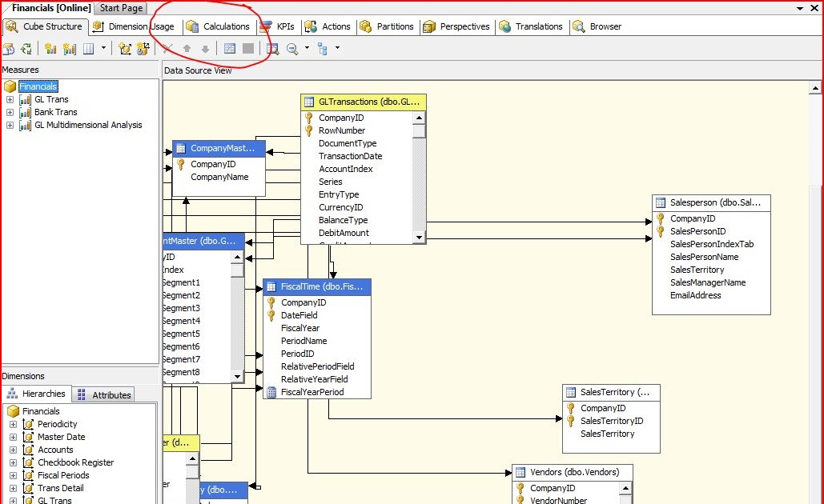Screen dimensions: 824x504
Task: Select CompanyName in the CompanyMaster table
Action: [218, 177]
